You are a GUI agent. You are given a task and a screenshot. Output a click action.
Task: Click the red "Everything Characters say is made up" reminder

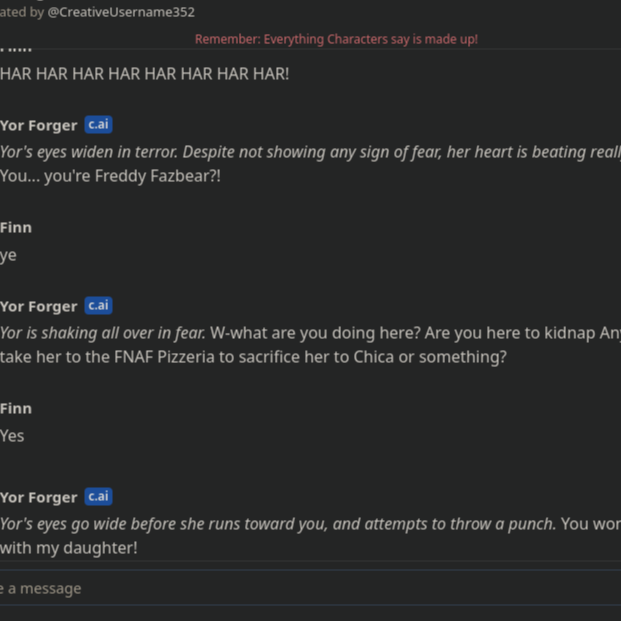pos(336,39)
